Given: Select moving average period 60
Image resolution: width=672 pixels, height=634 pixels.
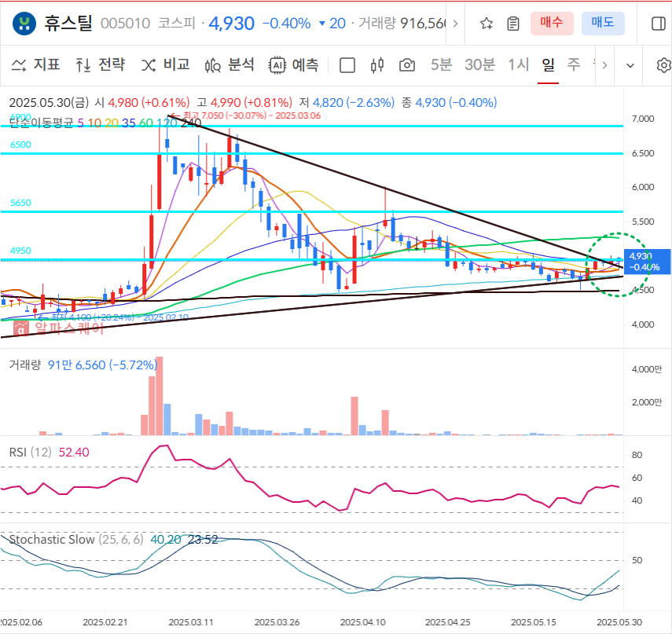Looking at the screenshot, I should click(145, 123).
